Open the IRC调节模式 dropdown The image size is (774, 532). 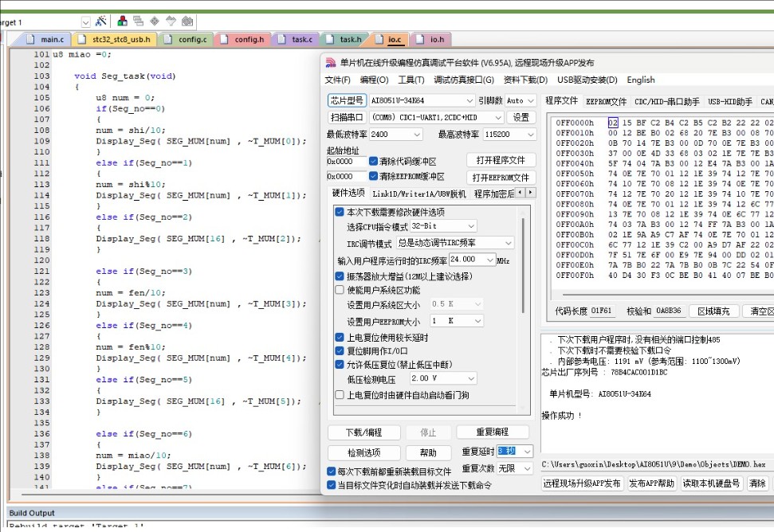(455, 243)
